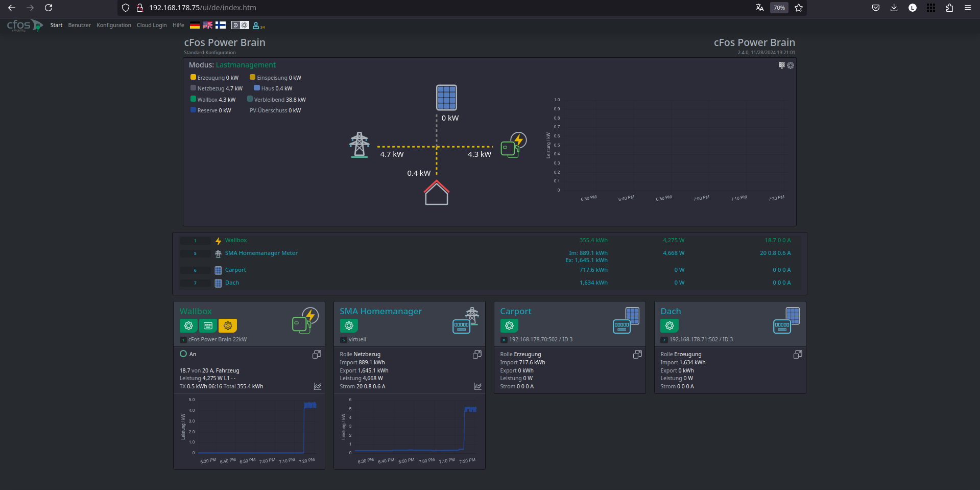Open Wallbox settings via green gear button
Screen dimensions: 980x490
pos(188,325)
